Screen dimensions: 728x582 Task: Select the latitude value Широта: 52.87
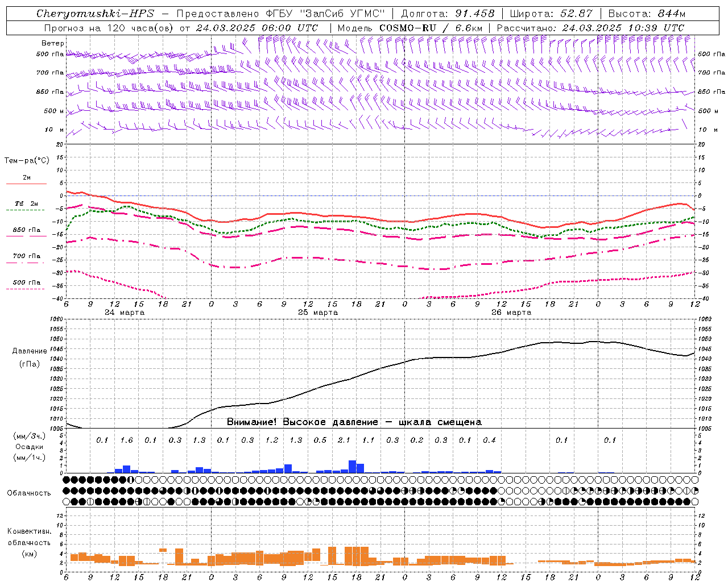click(551, 14)
